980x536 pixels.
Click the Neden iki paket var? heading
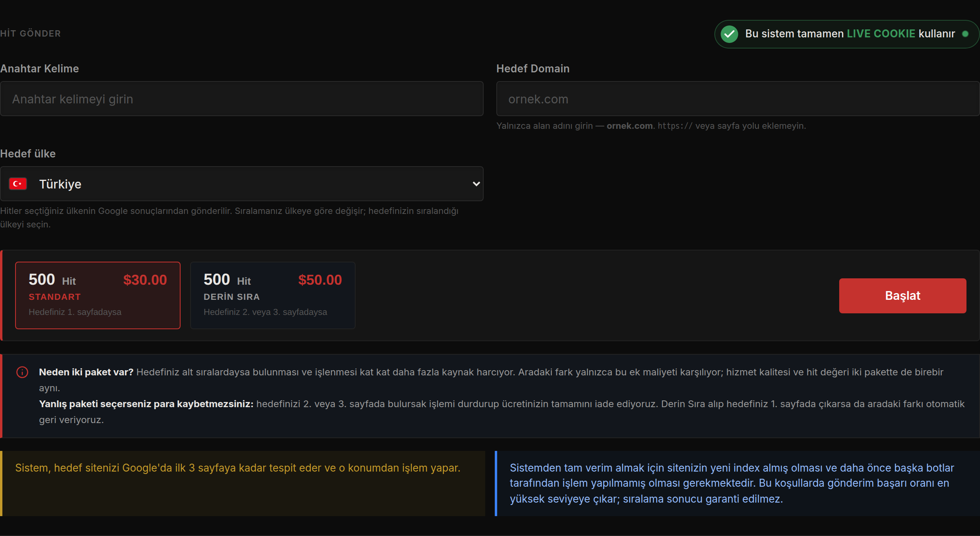86,372
